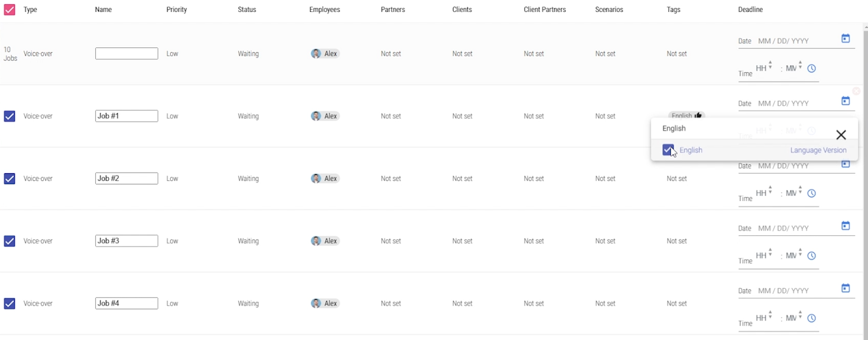Click the Alex employee chip for Job #2
The width and height of the screenshot is (868, 340).
coord(325,179)
